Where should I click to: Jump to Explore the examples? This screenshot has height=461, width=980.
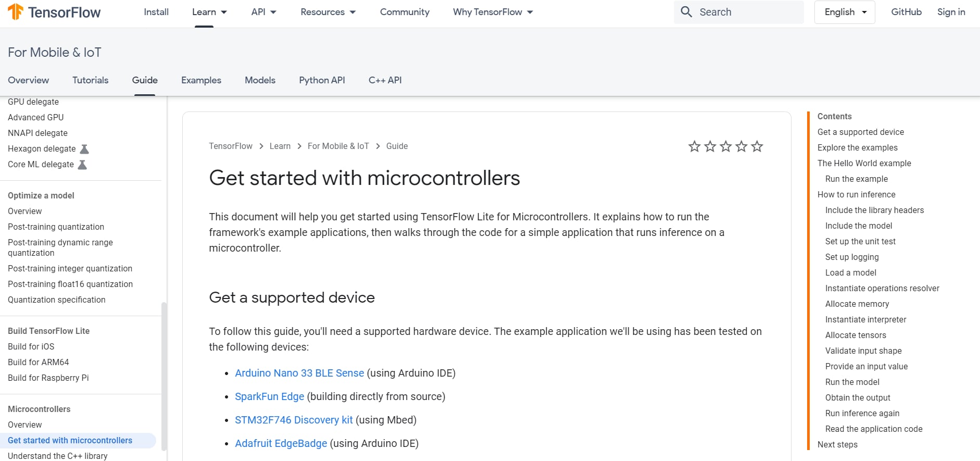pyautogui.click(x=858, y=147)
